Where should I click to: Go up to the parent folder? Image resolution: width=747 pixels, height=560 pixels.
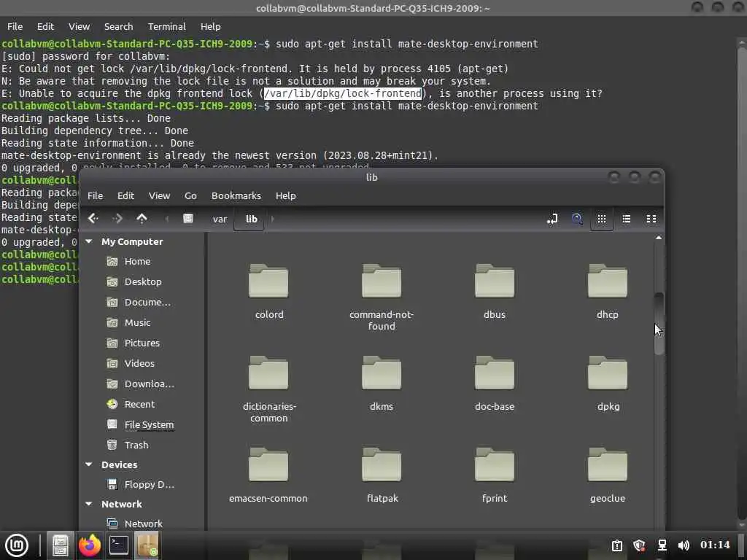142,219
